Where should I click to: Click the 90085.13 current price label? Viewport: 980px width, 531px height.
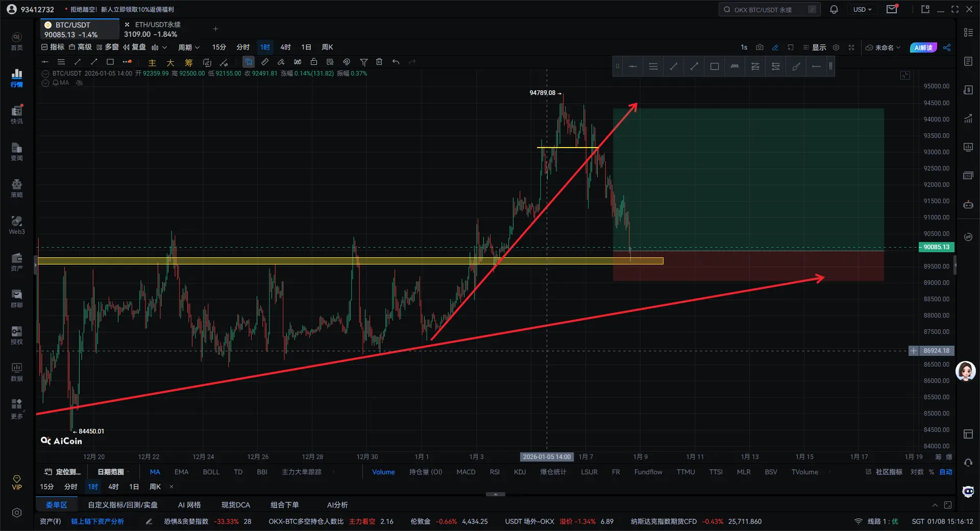[937, 247]
